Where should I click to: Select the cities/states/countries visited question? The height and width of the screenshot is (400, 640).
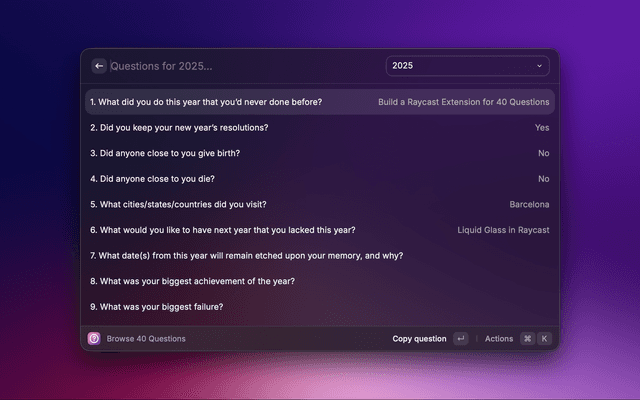click(178, 204)
